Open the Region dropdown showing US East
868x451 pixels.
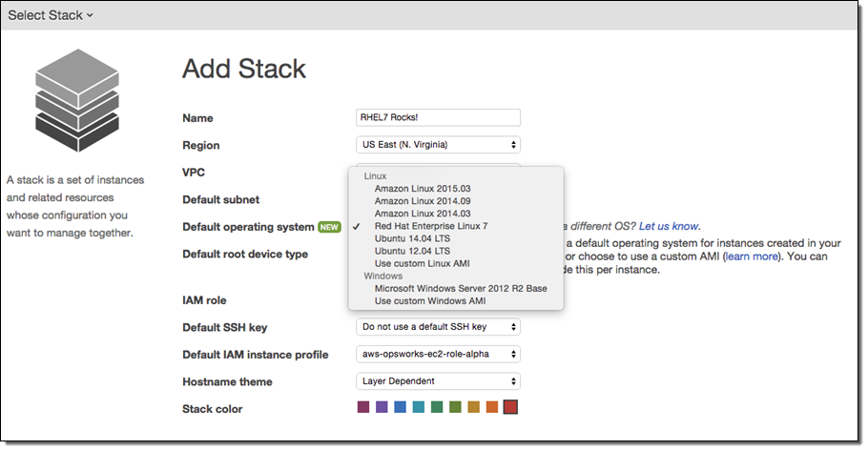click(438, 145)
